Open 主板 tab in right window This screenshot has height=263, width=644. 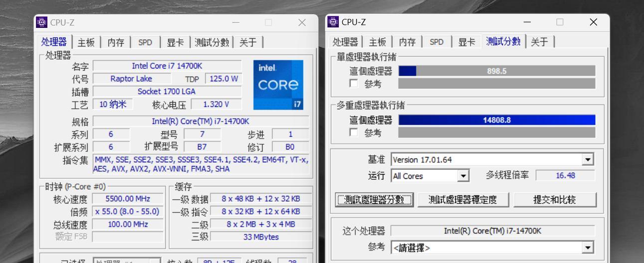(x=377, y=42)
